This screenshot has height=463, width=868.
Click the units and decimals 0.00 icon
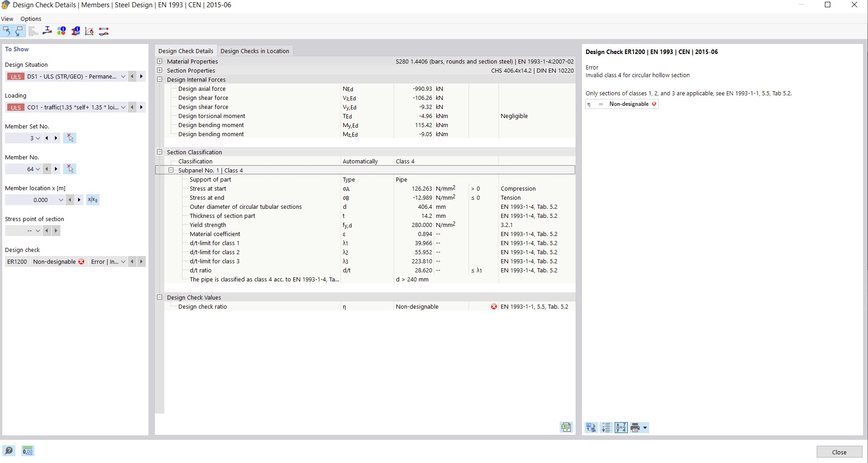28,451
